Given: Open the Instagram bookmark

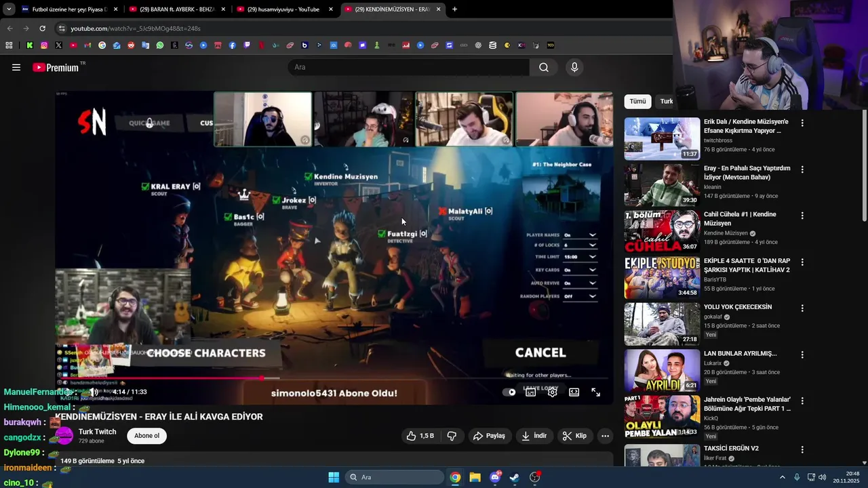Looking at the screenshot, I should 44,45.
